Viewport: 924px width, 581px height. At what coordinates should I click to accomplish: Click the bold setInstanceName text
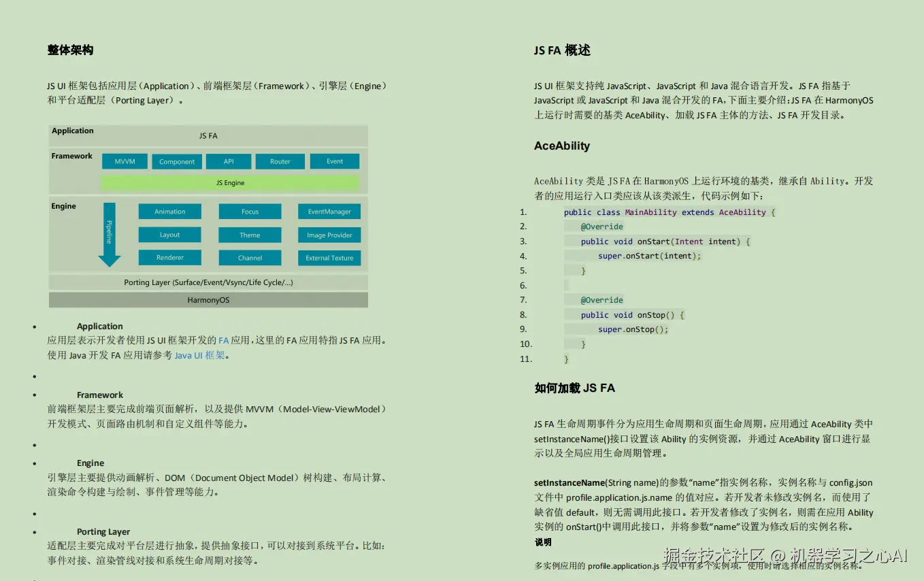(570, 483)
